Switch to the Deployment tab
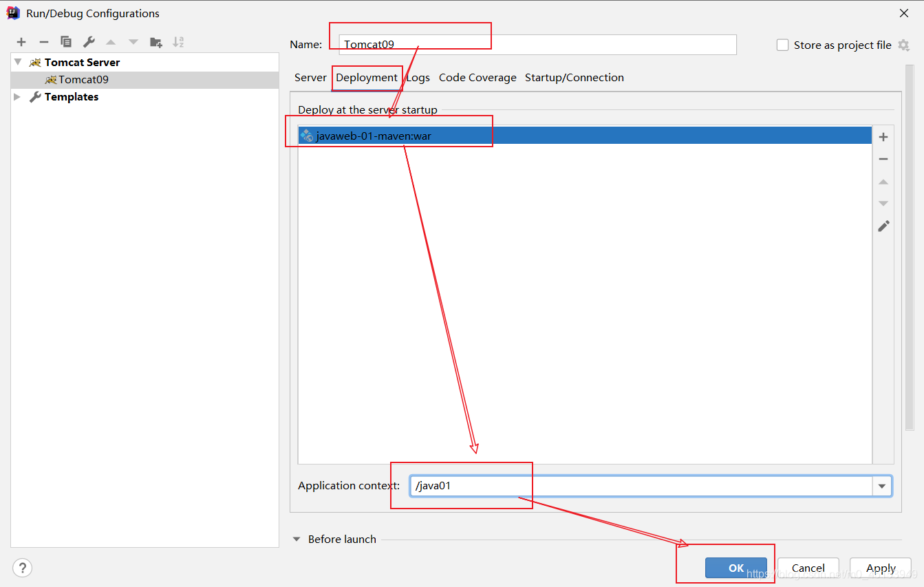The height and width of the screenshot is (587, 924). tap(367, 78)
